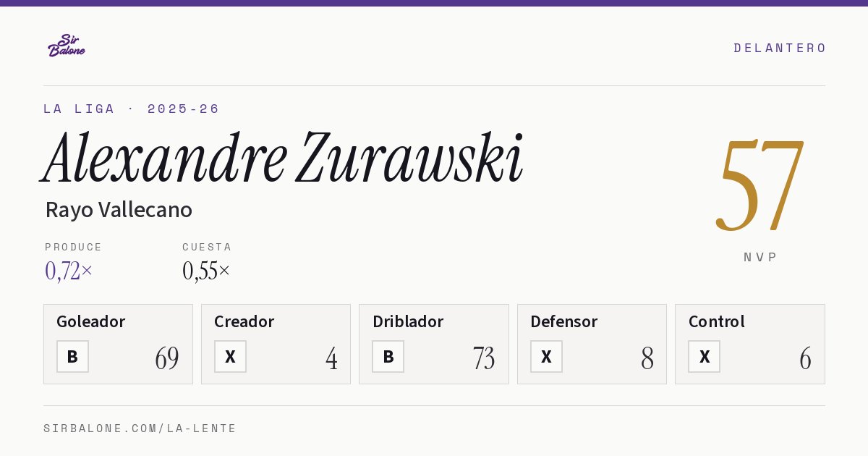Click the CUESTA label
Viewport: 868px width, 456px height.
pos(207,247)
